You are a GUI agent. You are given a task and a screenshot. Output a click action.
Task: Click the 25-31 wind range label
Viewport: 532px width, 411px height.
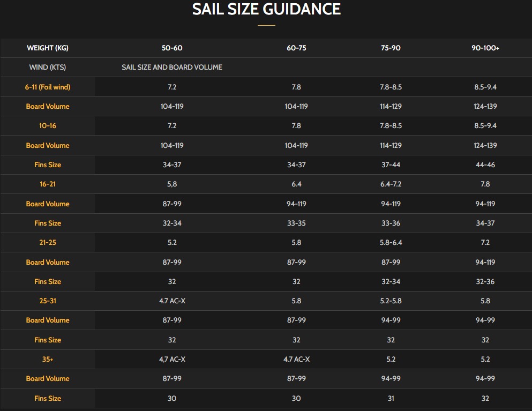(48, 301)
